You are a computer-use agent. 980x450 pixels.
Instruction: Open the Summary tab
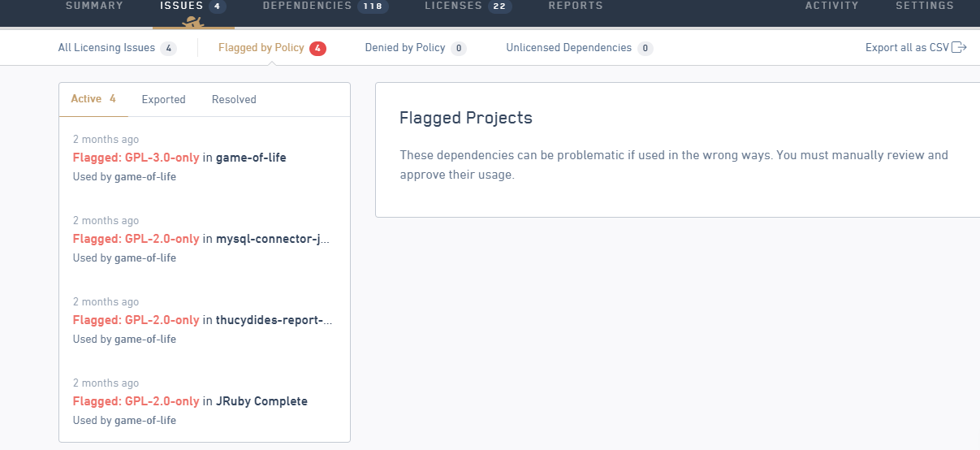[94, 6]
